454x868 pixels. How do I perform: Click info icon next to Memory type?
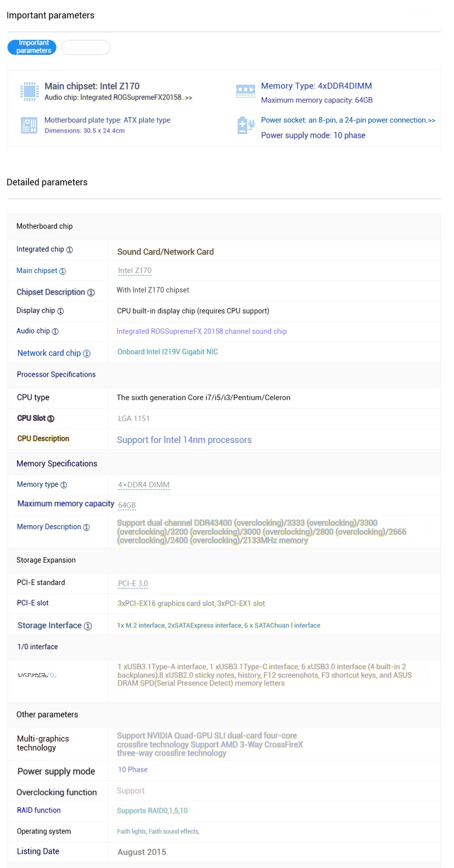[64, 485]
